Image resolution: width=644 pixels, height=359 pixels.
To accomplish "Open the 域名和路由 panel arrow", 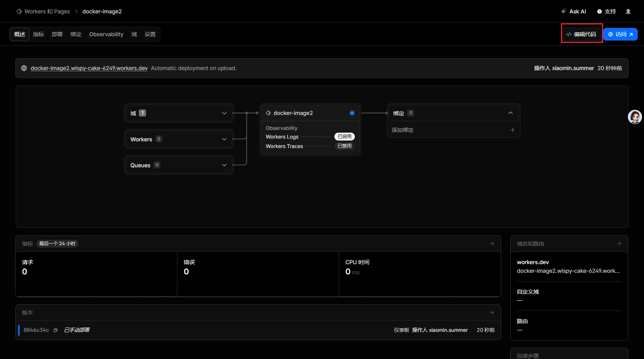I will tap(619, 244).
